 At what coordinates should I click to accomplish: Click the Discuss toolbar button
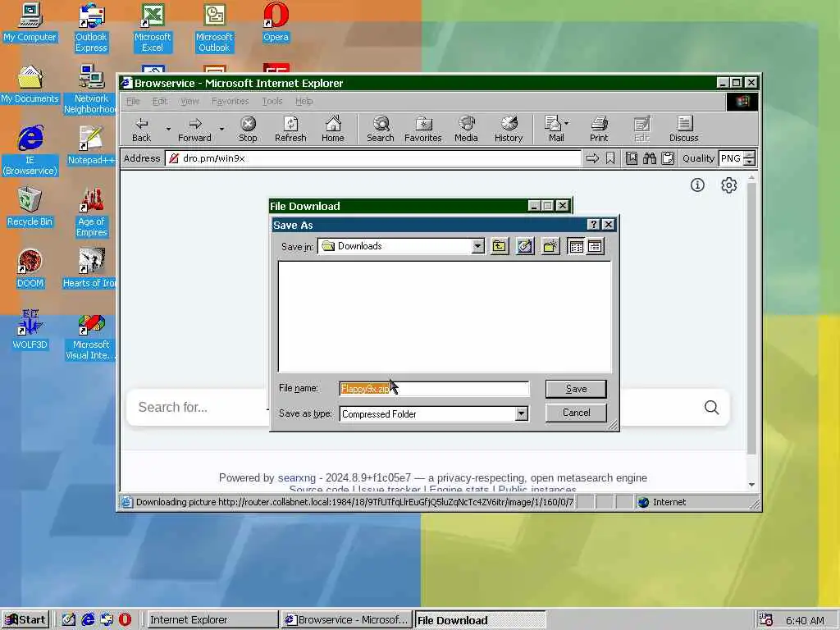683,130
